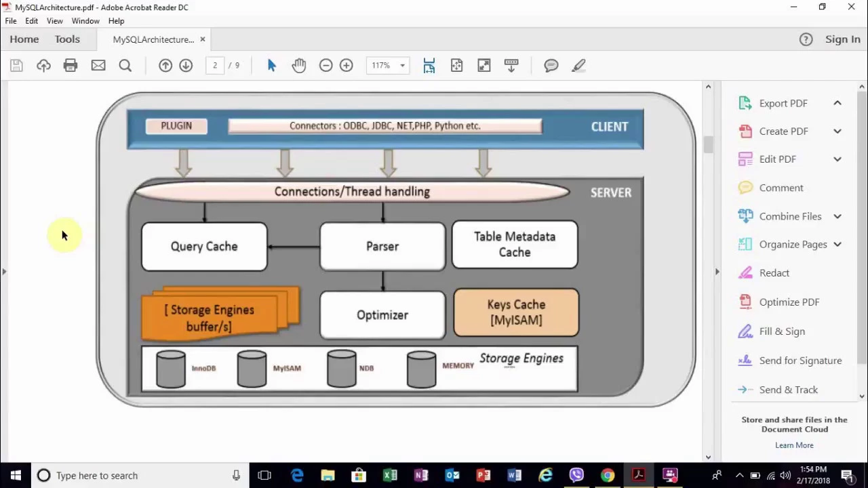Send file by email envelope icon

pyautogui.click(x=98, y=66)
